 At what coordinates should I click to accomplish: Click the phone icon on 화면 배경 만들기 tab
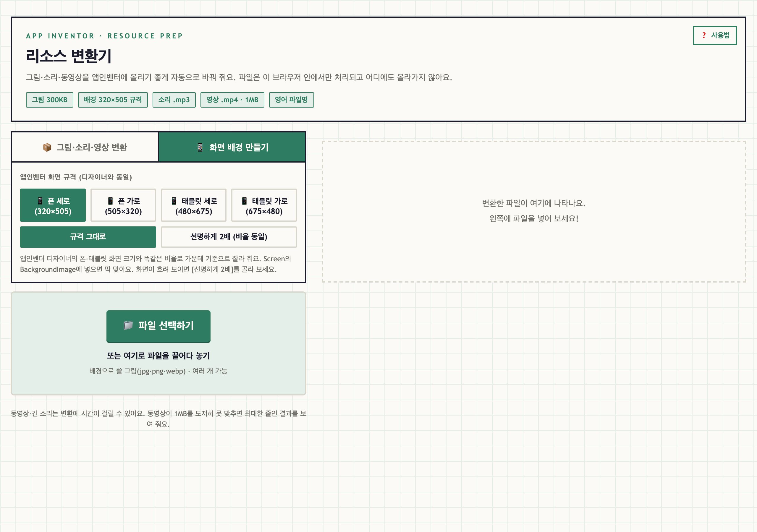point(200,147)
